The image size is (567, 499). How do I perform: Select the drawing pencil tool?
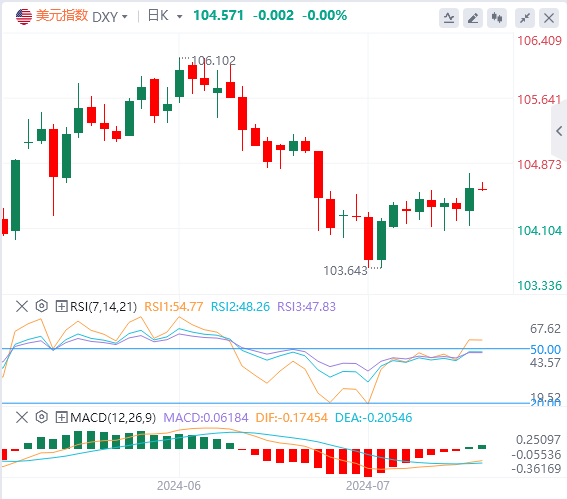[x=473, y=18]
